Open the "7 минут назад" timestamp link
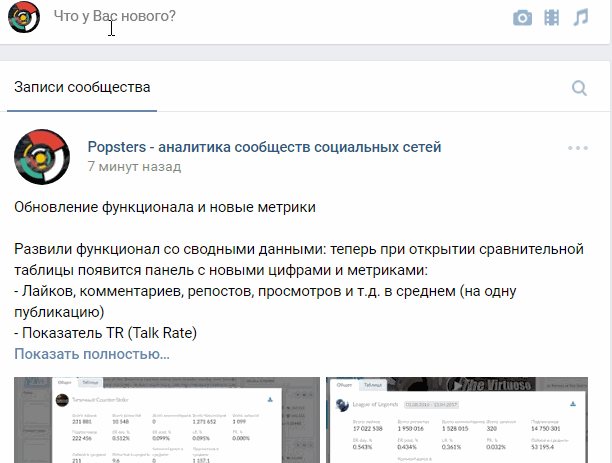This screenshot has height=463, width=612. (x=134, y=167)
